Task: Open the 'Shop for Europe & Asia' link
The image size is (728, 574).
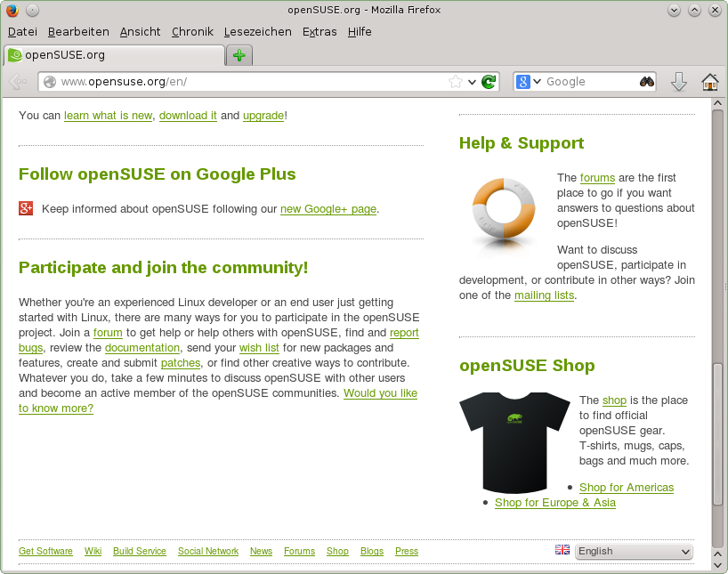Action: (x=554, y=503)
